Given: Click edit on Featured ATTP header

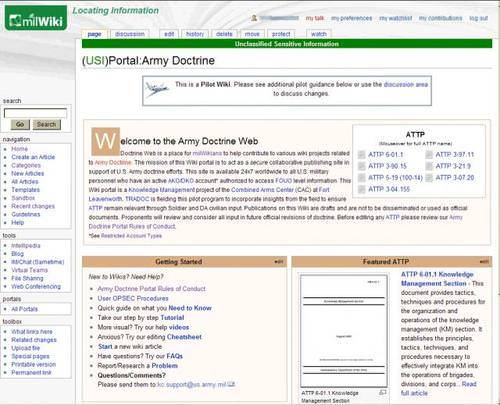Looking at the screenshot, I should point(484,262).
